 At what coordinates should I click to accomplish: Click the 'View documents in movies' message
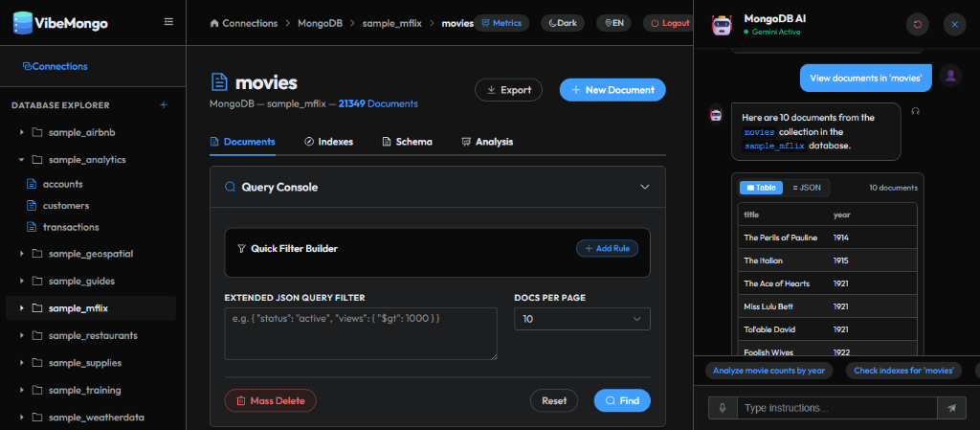pos(866,79)
